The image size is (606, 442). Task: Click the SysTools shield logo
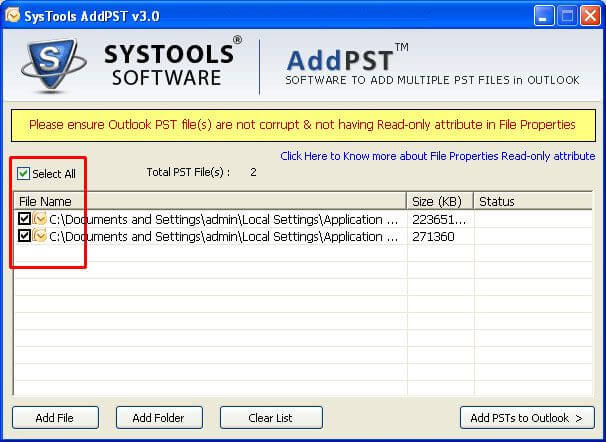pos(53,66)
